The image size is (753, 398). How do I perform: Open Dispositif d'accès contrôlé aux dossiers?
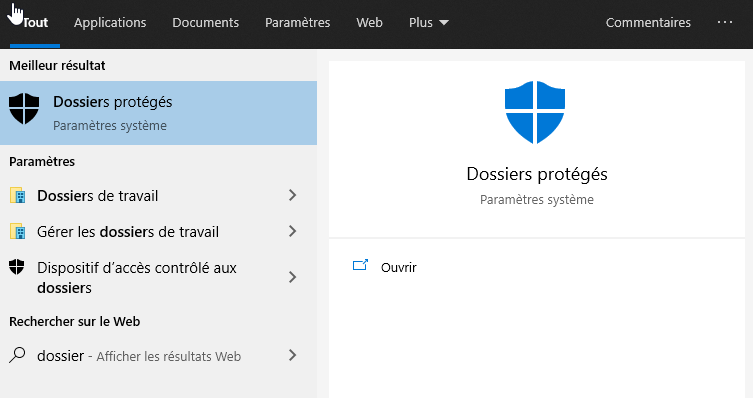click(x=158, y=277)
